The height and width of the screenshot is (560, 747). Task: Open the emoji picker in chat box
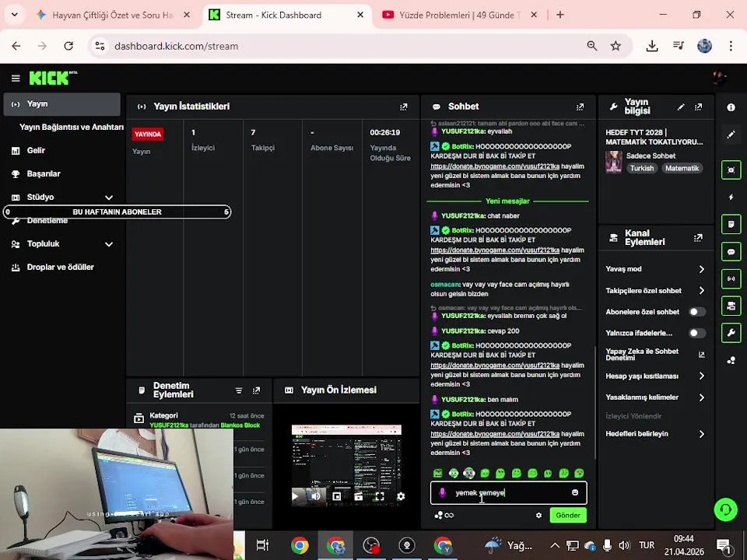[x=575, y=492]
